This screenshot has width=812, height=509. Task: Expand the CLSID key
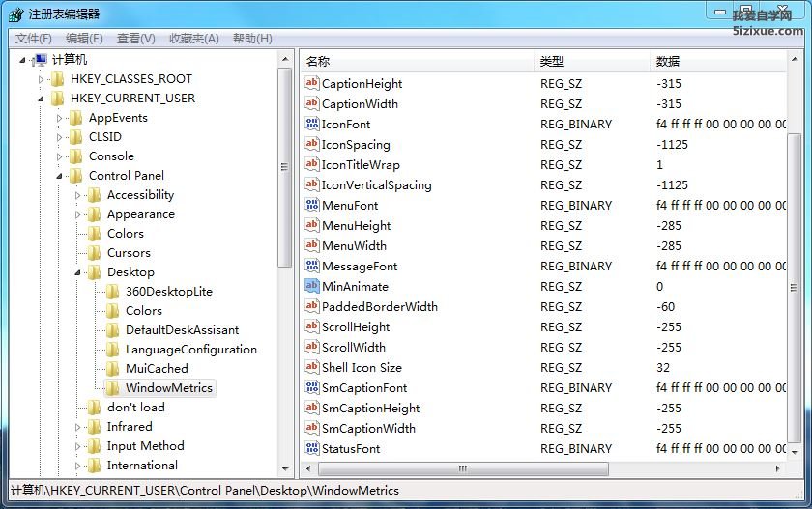(x=59, y=137)
